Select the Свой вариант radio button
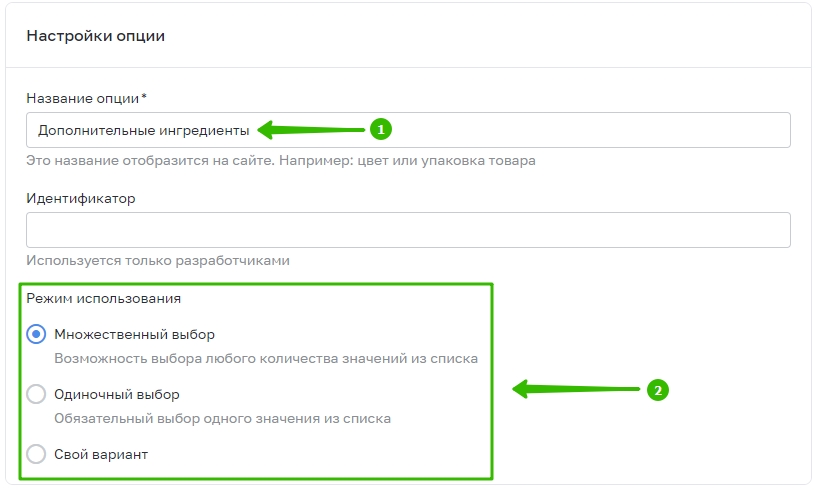The width and height of the screenshot is (819, 490). point(36,454)
